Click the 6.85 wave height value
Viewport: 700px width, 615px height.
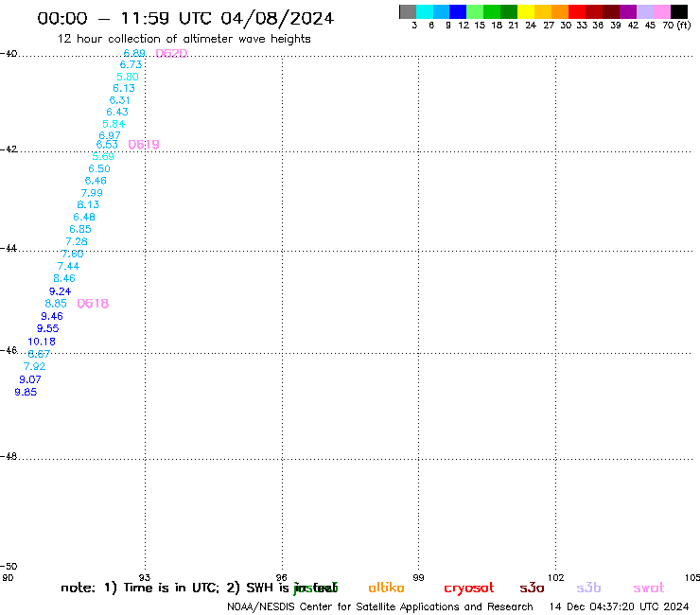click(x=80, y=229)
